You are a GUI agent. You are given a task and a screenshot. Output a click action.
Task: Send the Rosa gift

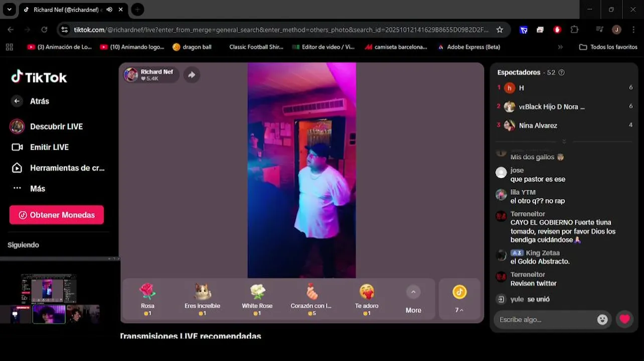tap(147, 299)
